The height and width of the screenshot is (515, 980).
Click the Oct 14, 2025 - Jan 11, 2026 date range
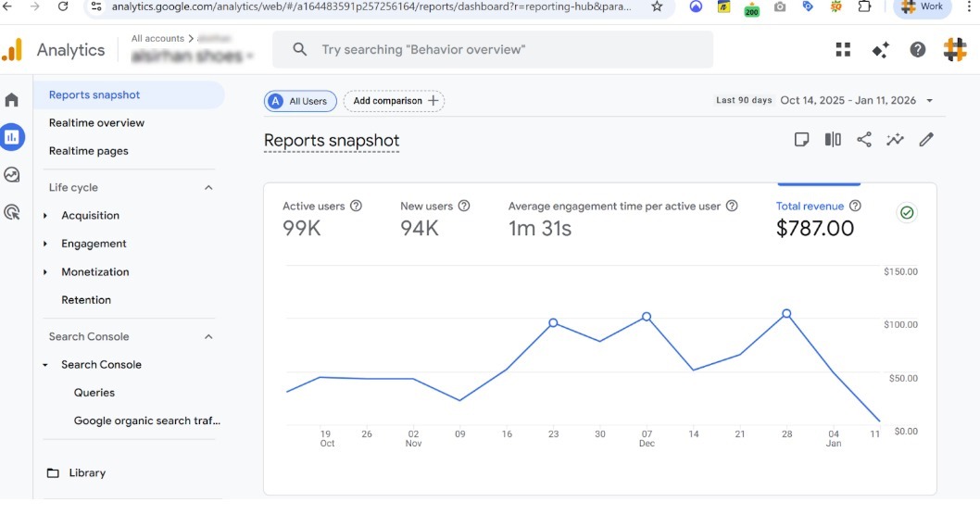(848, 101)
